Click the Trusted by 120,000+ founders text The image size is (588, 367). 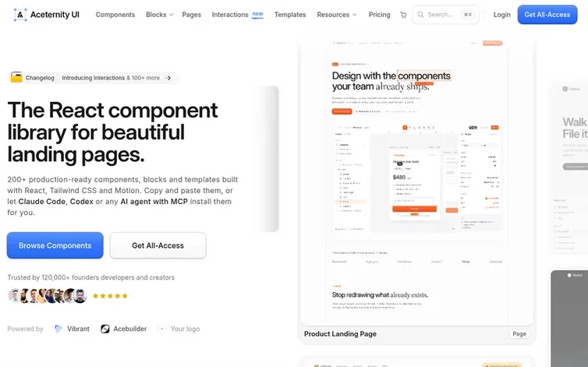(x=91, y=277)
